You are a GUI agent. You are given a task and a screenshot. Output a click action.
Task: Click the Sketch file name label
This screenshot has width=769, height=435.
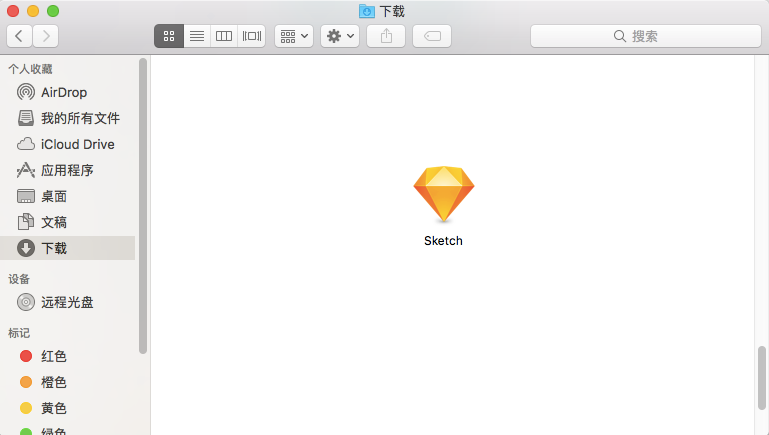(443, 241)
